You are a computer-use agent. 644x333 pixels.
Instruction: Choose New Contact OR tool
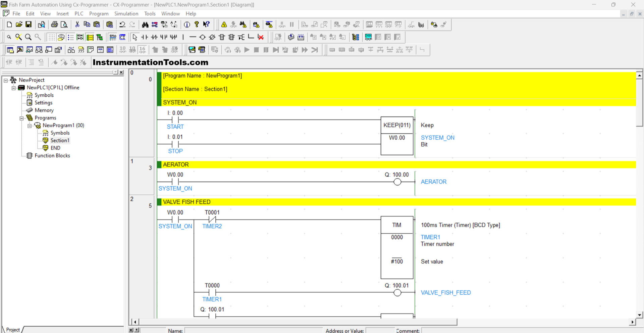164,37
